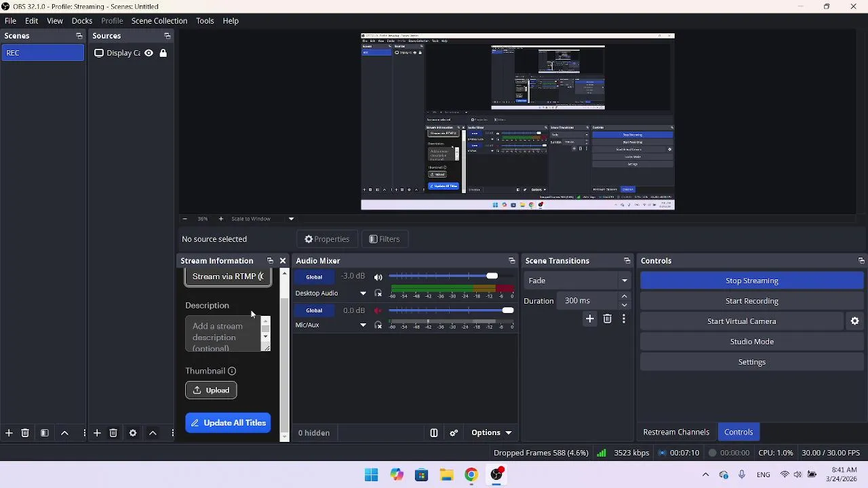Adjust Desktop Audio volume slider

pos(492,277)
